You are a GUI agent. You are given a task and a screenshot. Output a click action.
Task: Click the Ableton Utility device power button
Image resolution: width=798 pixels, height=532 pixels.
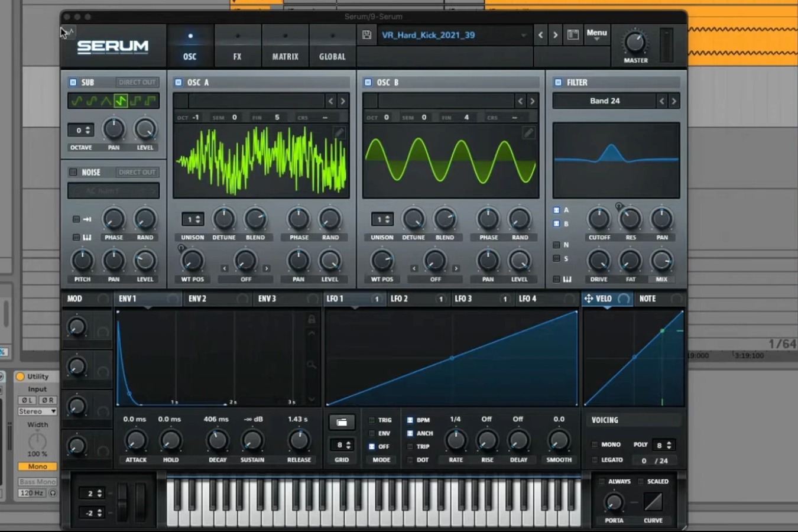[20, 377]
